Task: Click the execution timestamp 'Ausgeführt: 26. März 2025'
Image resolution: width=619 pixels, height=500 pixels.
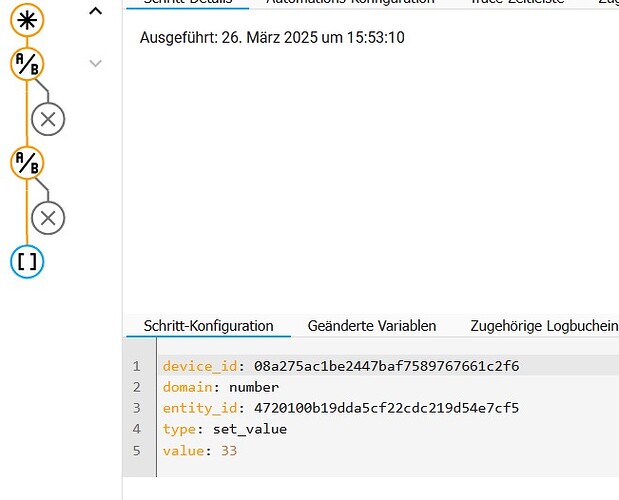Action: pyautogui.click(x=272, y=38)
